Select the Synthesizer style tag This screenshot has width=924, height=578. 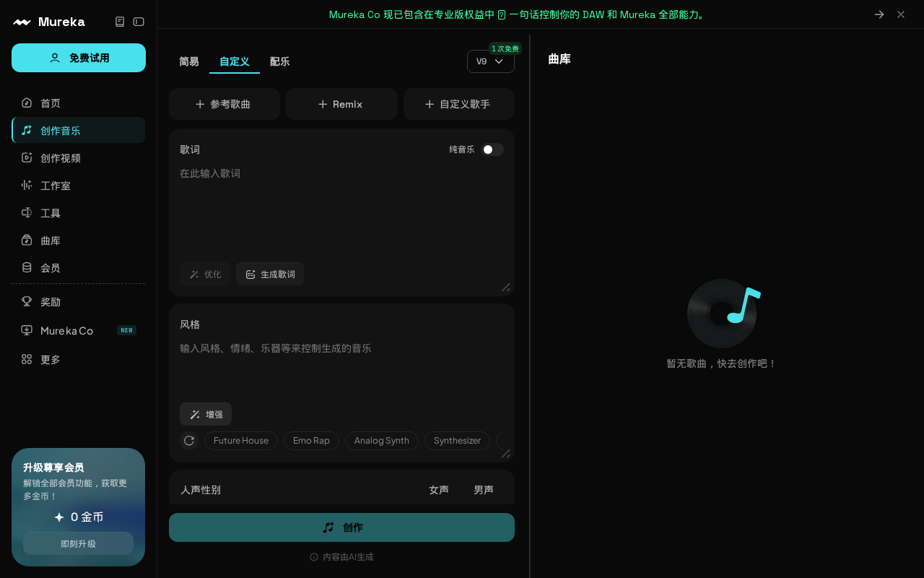pos(457,441)
